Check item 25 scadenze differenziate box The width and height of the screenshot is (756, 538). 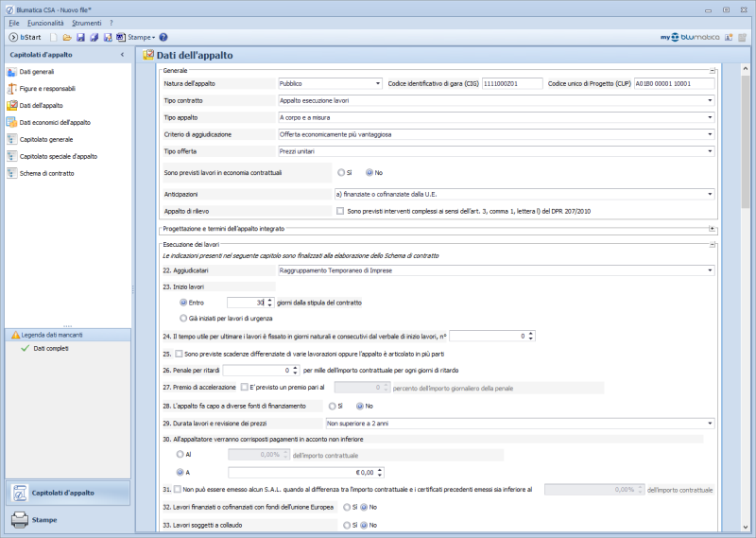pyautogui.click(x=179, y=354)
